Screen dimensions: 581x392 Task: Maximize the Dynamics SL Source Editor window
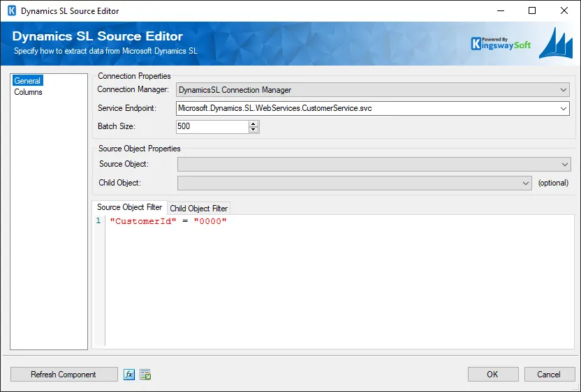532,10
